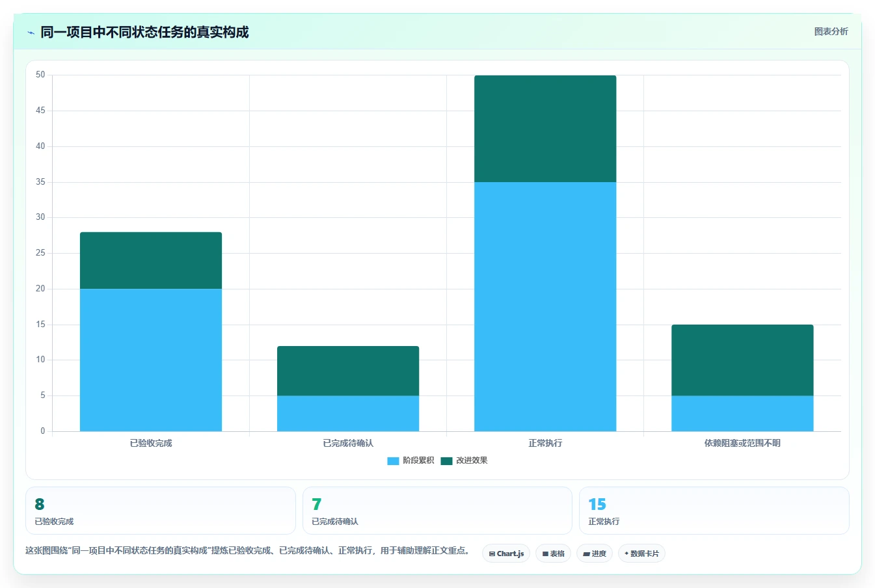Click the 依赖阻塞或范围不明 x-axis label

pyautogui.click(x=742, y=443)
